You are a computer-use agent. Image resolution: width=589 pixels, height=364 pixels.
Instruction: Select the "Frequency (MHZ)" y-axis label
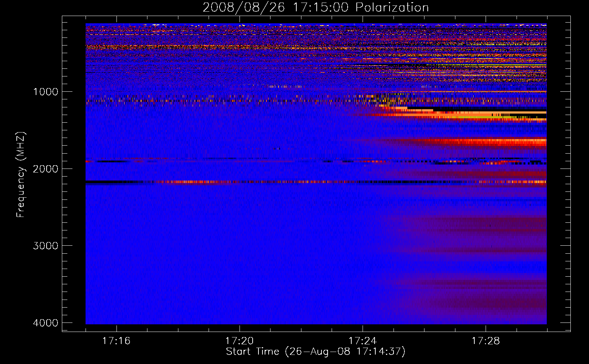[x=20, y=175]
